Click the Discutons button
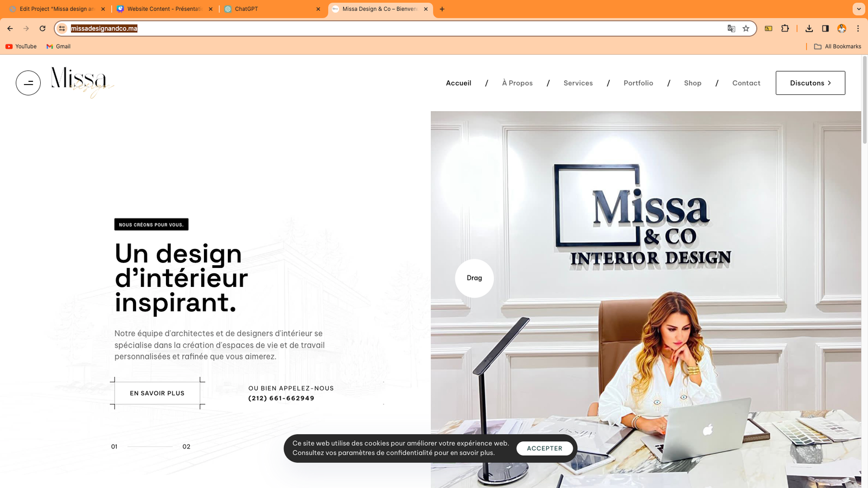 (810, 83)
